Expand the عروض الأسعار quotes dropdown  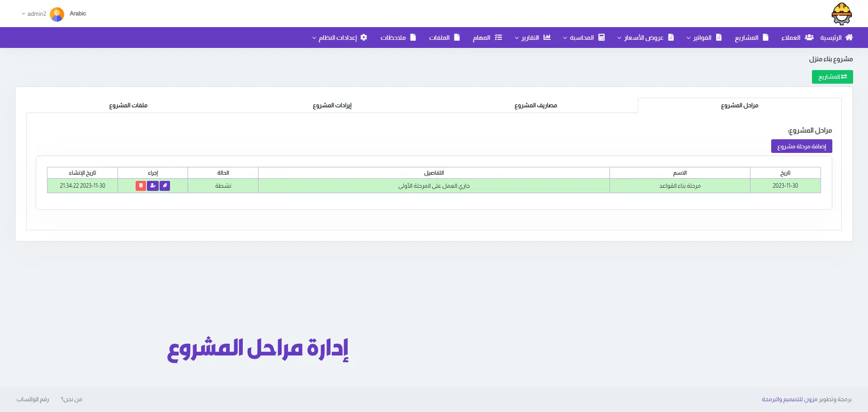pos(646,38)
